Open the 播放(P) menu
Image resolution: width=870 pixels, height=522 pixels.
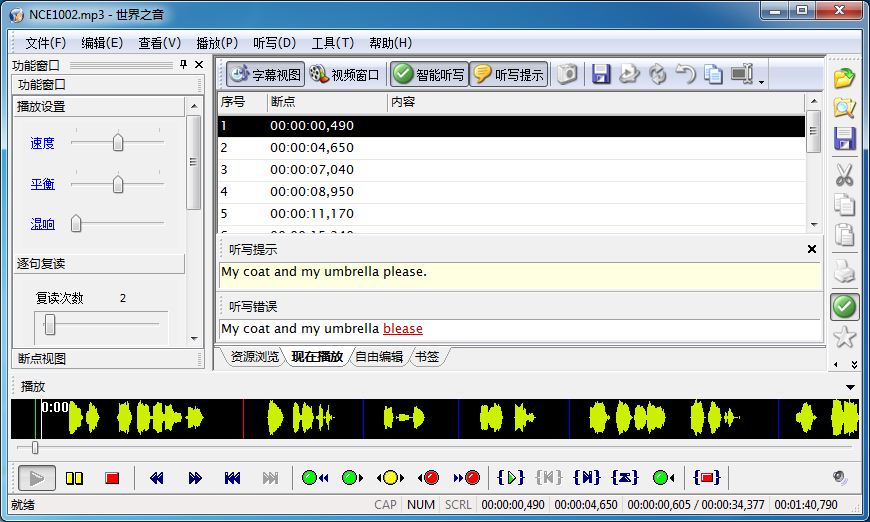point(217,43)
